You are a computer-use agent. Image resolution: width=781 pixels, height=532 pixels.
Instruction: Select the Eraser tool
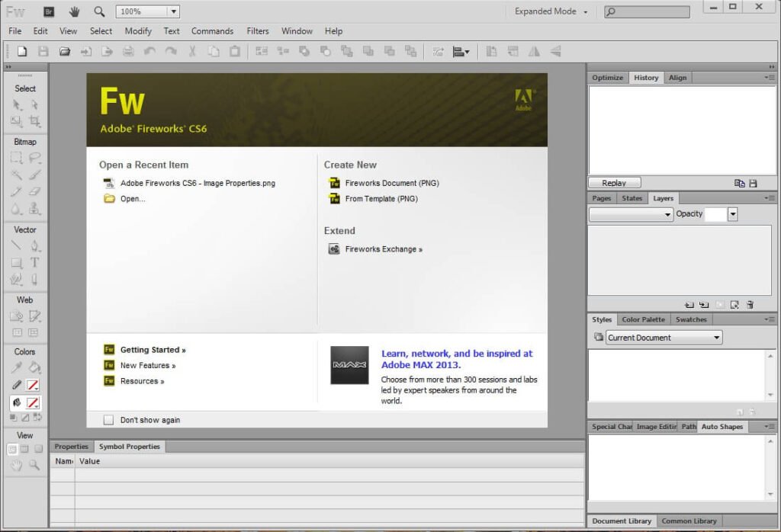(34, 191)
